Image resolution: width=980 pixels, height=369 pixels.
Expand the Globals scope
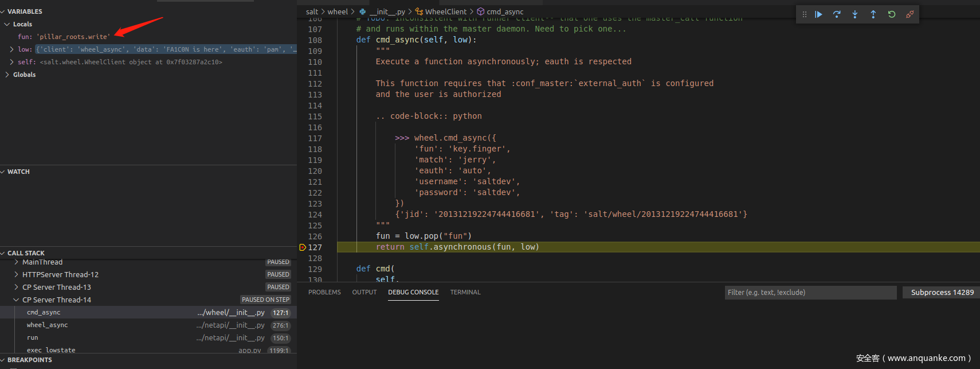[7, 75]
